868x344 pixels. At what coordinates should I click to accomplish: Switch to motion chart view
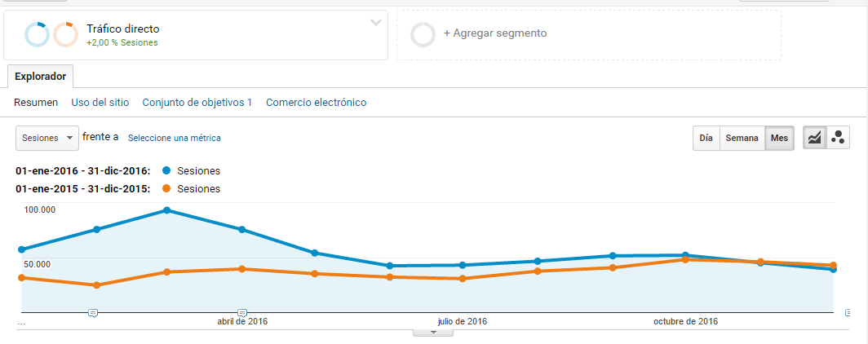837,138
